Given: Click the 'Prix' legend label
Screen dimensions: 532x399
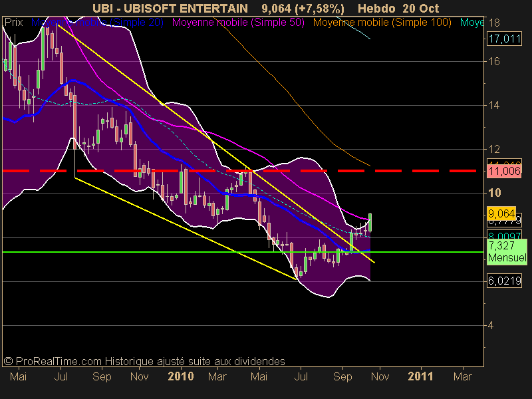Looking at the screenshot, I should pos(13,23).
